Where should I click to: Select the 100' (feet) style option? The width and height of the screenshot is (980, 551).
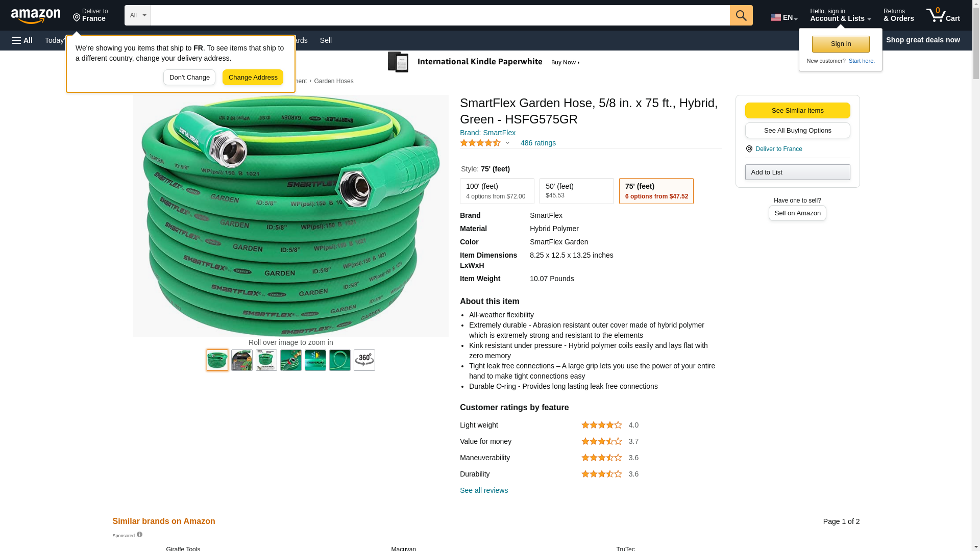497,191
